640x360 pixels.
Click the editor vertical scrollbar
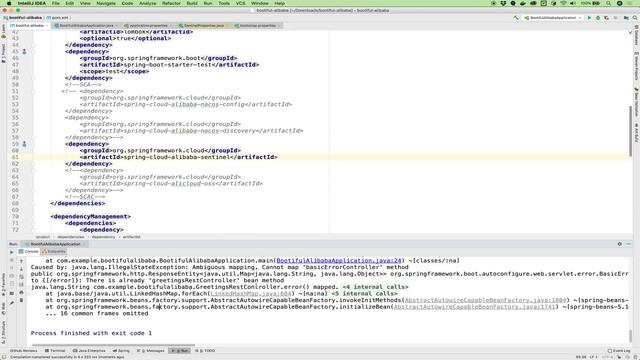[x=631, y=131]
